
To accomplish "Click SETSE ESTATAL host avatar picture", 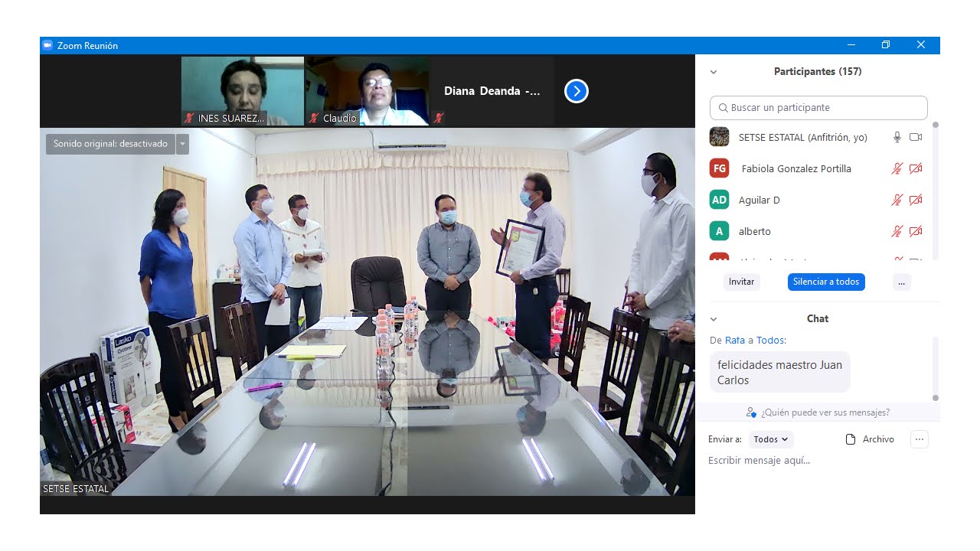I will (719, 137).
